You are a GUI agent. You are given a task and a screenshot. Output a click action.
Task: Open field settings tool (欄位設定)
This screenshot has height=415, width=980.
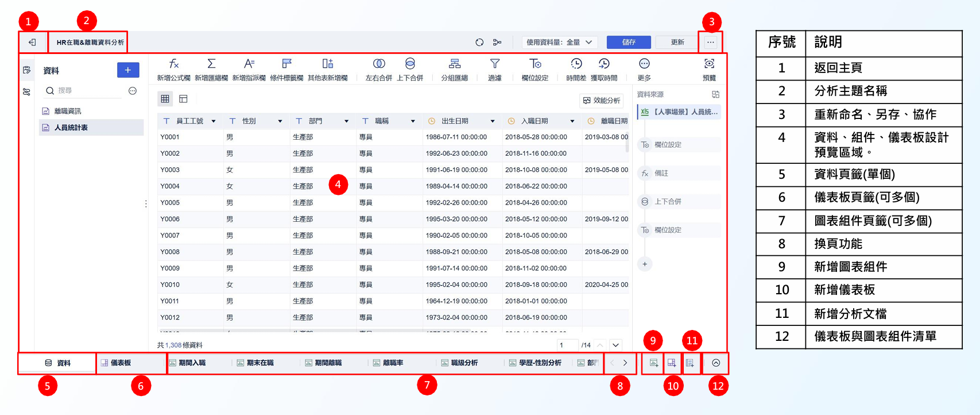[535, 70]
